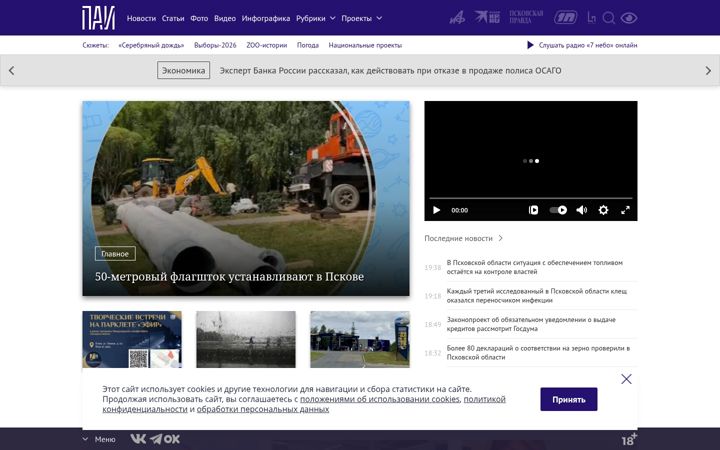This screenshot has height=450, width=720.
Task: Open обработки персональных данных link
Action: [x=263, y=409]
